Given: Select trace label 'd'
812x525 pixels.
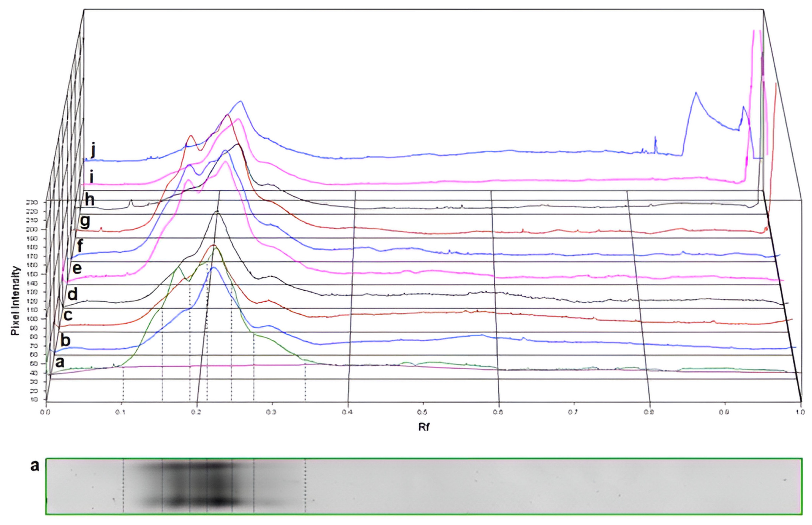Looking at the screenshot, I should click(73, 294).
